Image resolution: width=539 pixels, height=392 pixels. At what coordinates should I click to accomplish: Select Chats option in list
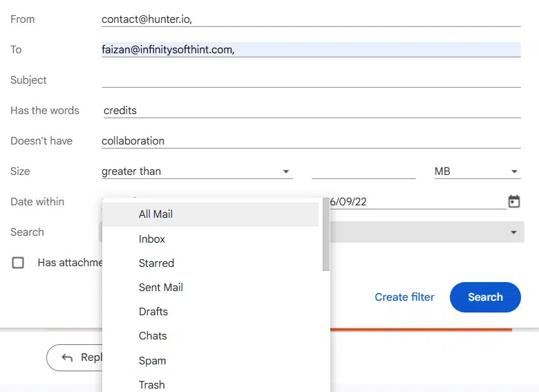[x=210, y=335]
